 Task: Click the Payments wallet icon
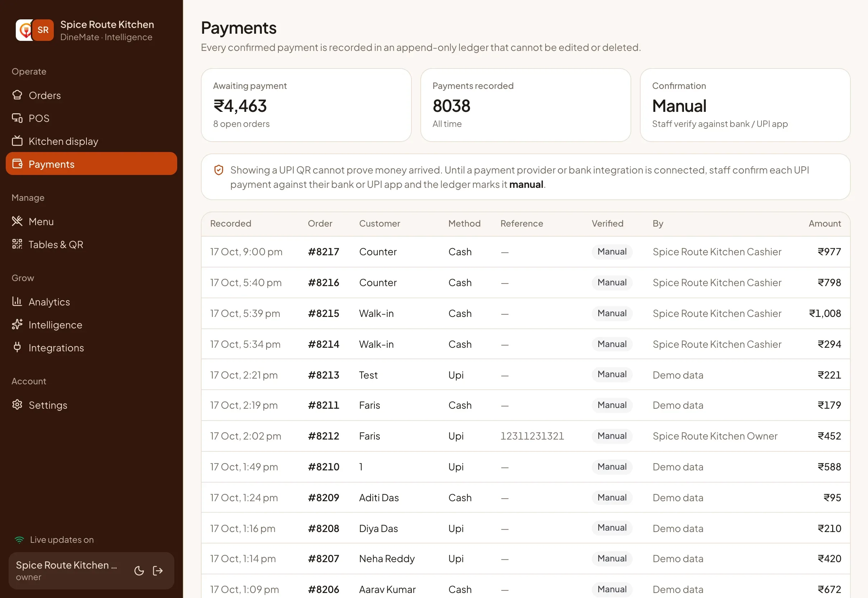[x=17, y=164]
